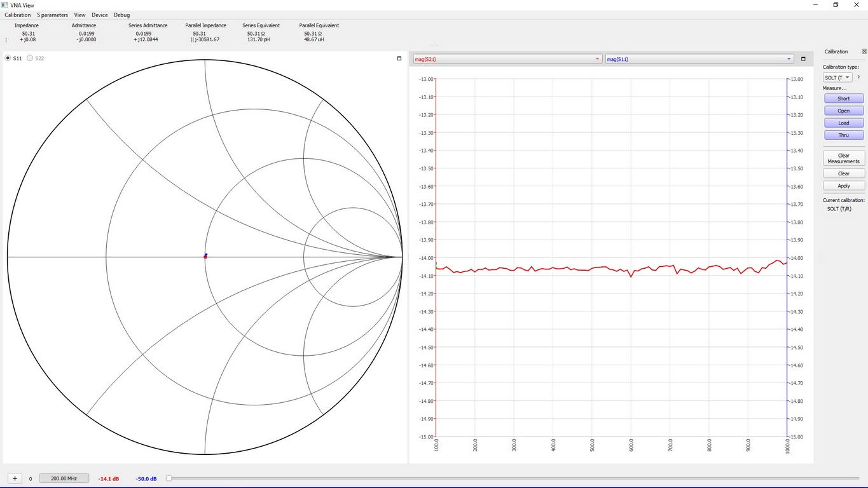The height and width of the screenshot is (488, 868).
Task: Click the -14.1 dB marker reading
Action: click(x=108, y=478)
